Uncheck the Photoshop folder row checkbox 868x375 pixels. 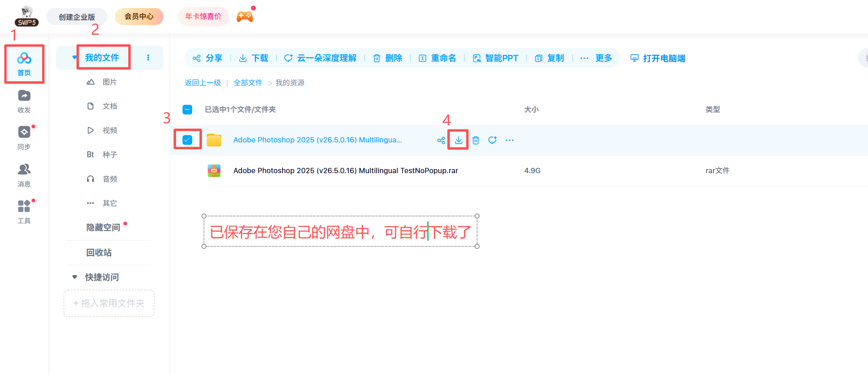(x=187, y=140)
